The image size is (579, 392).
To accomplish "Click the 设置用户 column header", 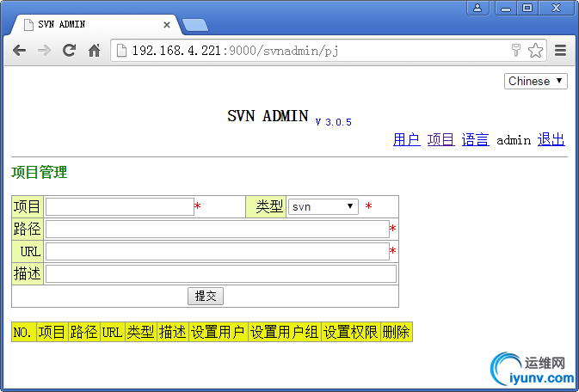I will (x=219, y=332).
